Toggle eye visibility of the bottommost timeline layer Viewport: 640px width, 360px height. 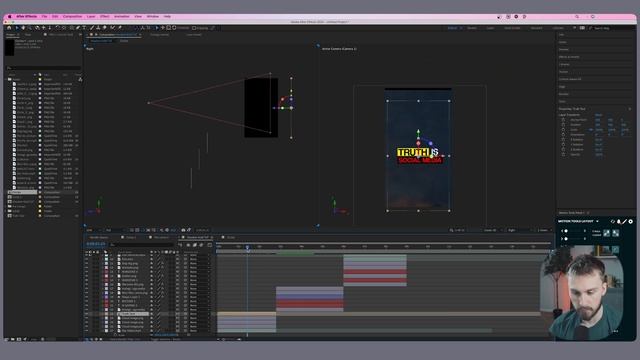click(x=87, y=331)
